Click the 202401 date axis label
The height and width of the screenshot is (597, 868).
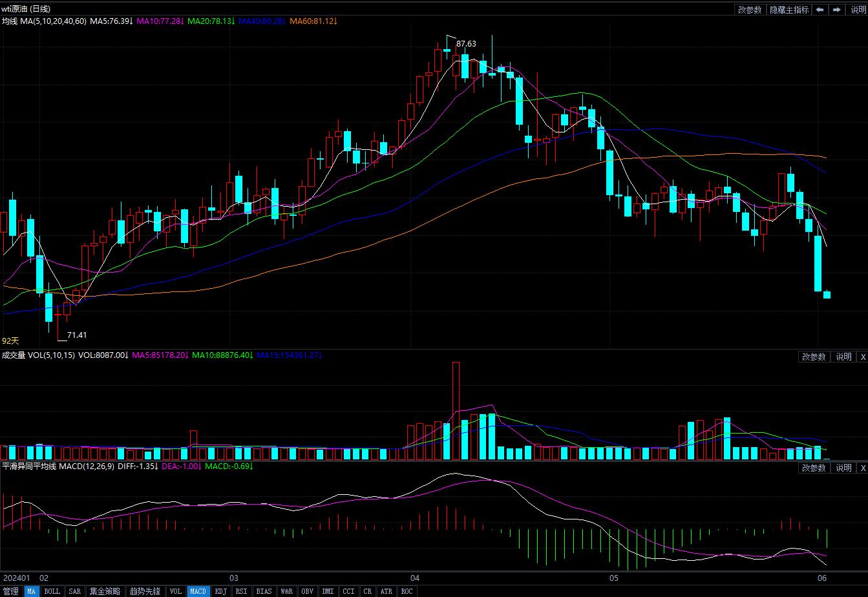[x=16, y=578]
